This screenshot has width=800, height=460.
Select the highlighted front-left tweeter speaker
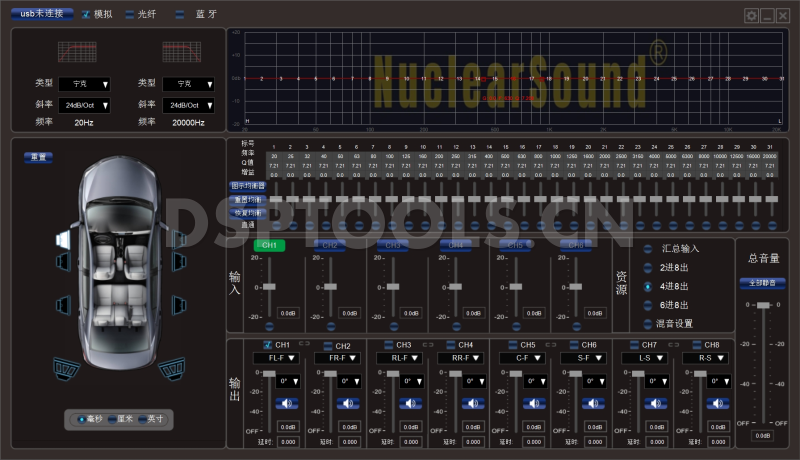point(63,240)
